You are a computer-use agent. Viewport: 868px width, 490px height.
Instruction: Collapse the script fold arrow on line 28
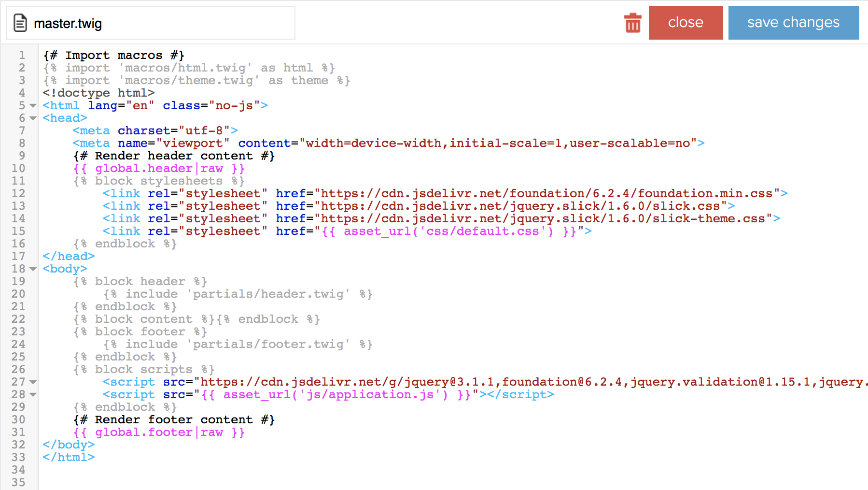tap(33, 394)
